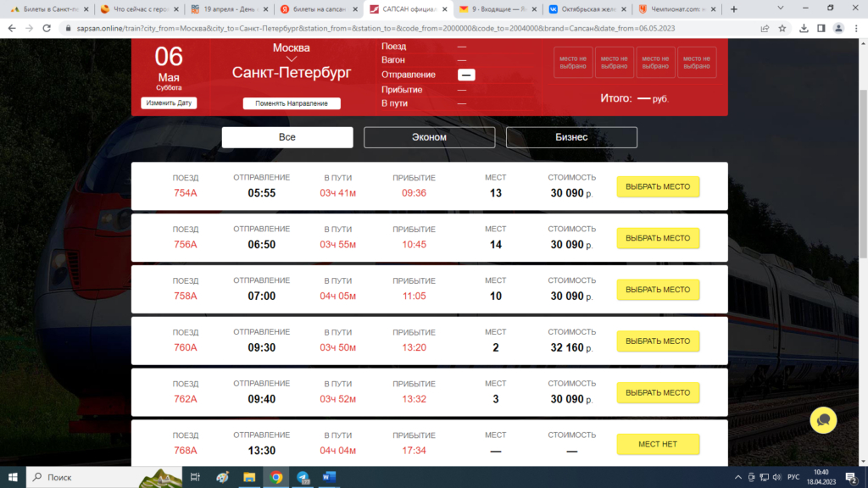Open the Chrome three-dot menu
This screenshot has height=488, width=868.
(x=856, y=28)
